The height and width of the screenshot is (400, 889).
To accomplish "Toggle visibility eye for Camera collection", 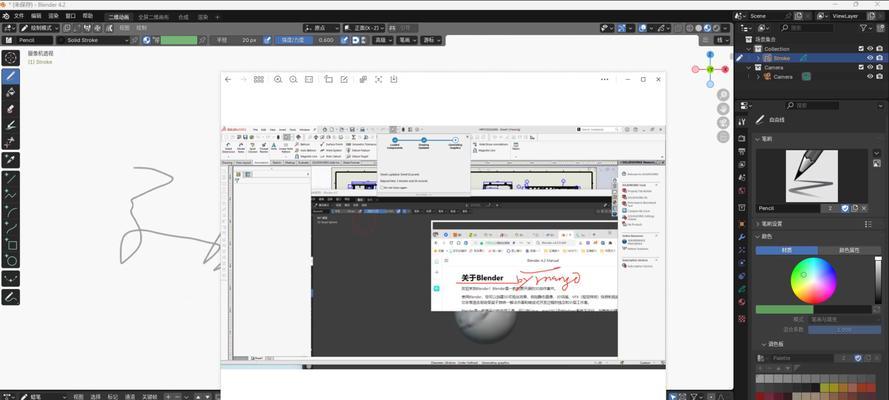I will pos(870,67).
